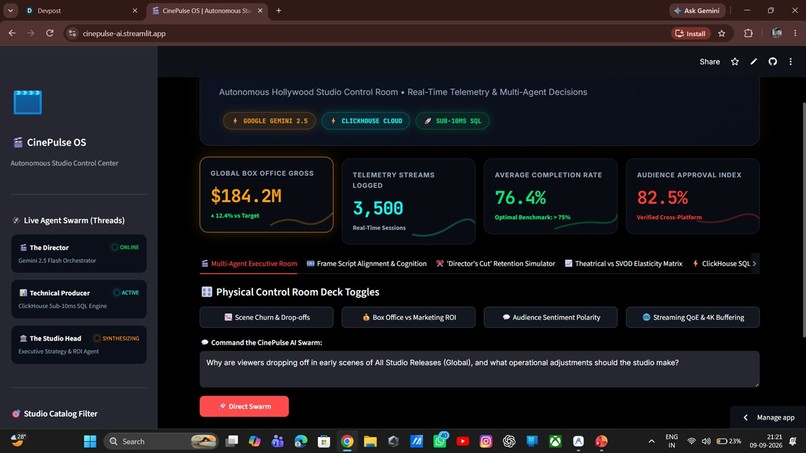Click the address bar URL cinepulse-ai.streamlit.app

(124, 33)
